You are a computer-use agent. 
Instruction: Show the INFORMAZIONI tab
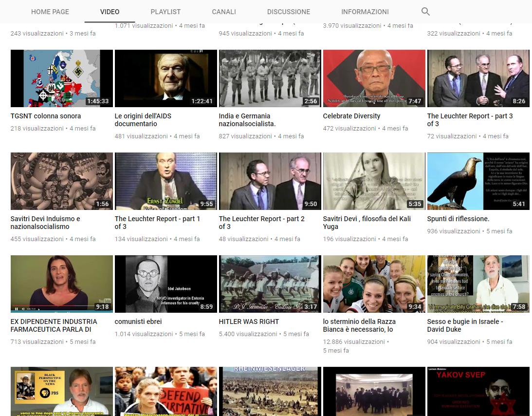(365, 12)
